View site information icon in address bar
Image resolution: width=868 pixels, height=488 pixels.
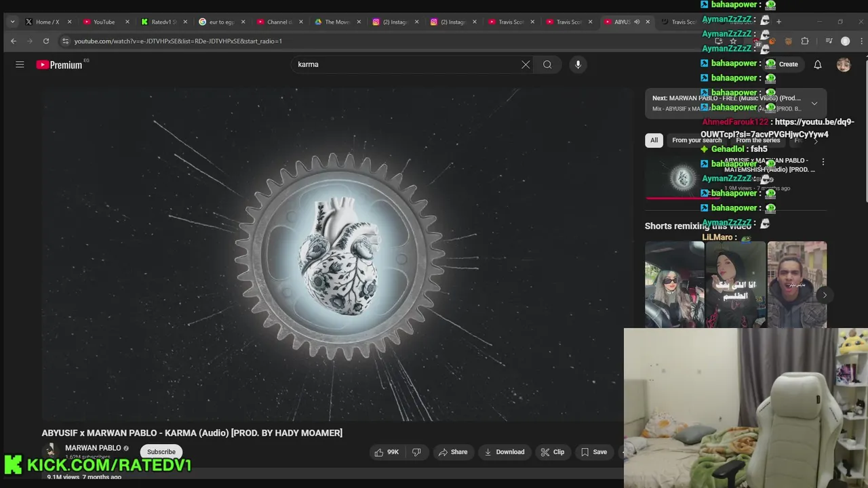coord(65,41)
